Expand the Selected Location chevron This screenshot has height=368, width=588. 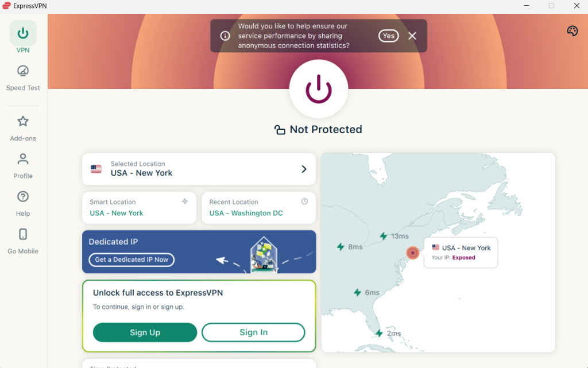point(304,169)
